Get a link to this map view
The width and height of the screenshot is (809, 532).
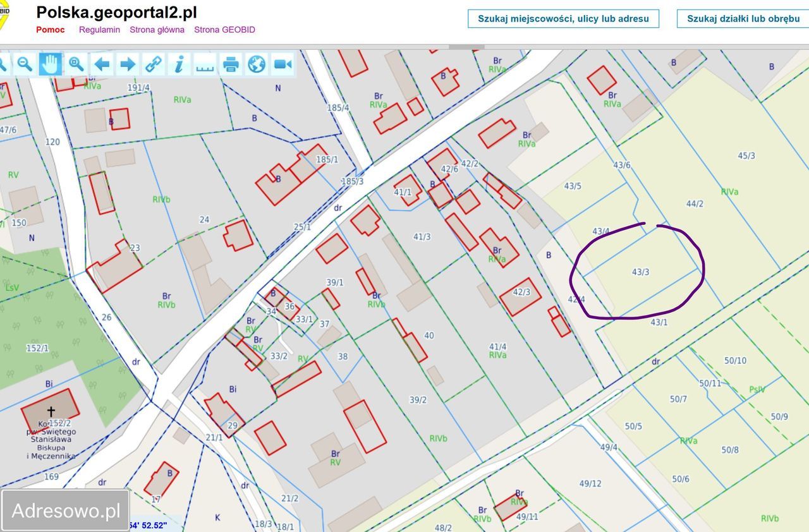(154, 64)
